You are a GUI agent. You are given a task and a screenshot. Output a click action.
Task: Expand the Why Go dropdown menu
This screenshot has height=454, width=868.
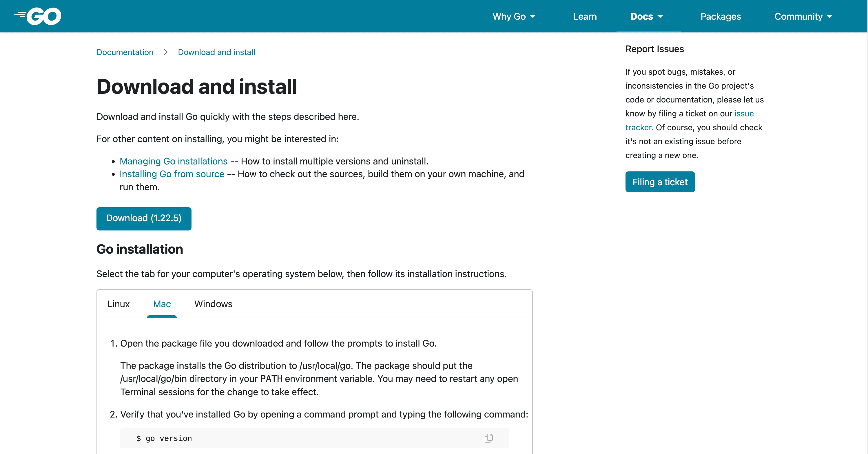click(514, 16)
